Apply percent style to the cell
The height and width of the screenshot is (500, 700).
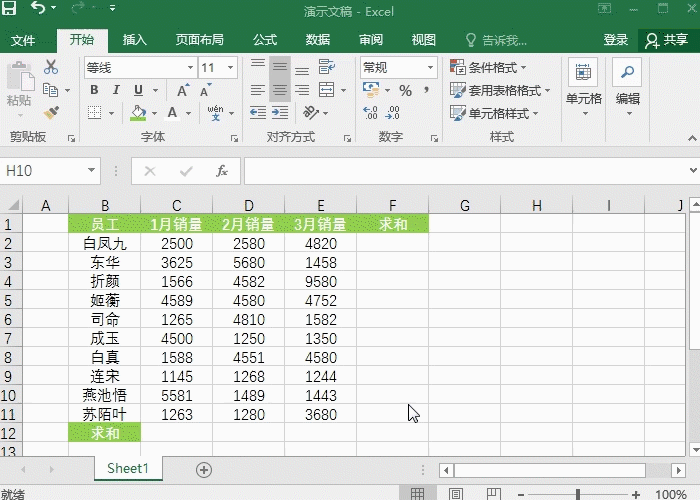coord(405,90)
